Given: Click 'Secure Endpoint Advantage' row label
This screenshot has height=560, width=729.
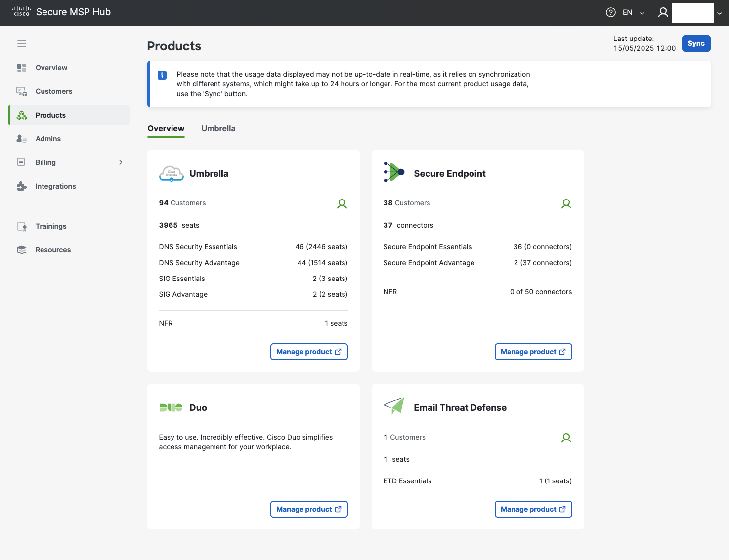Looking at the screenshot, I should click(x=429, y=263).
